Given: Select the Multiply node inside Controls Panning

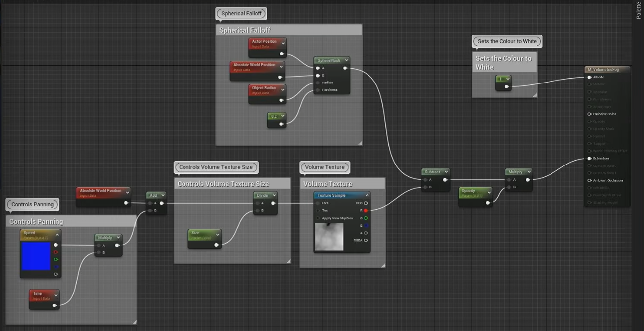Looking at the screenshot, I should coord(108,245).
